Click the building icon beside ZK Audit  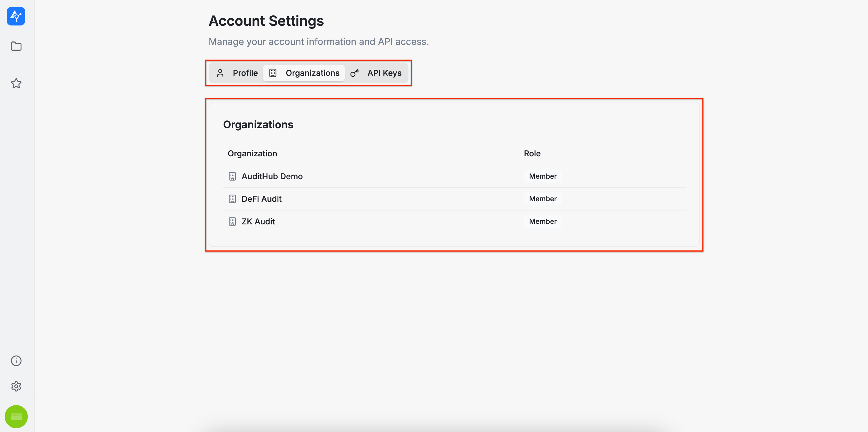(x=232, y=222)
